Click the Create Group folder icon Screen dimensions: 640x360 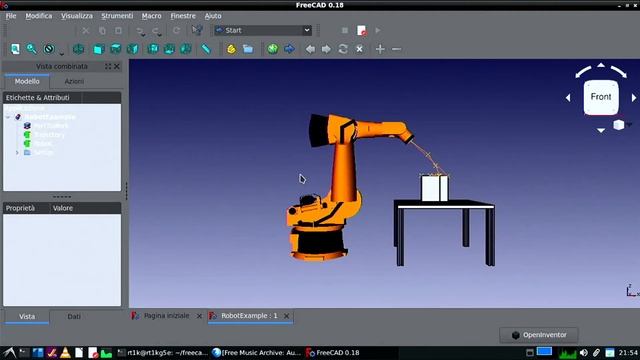(x=248, y=49)
